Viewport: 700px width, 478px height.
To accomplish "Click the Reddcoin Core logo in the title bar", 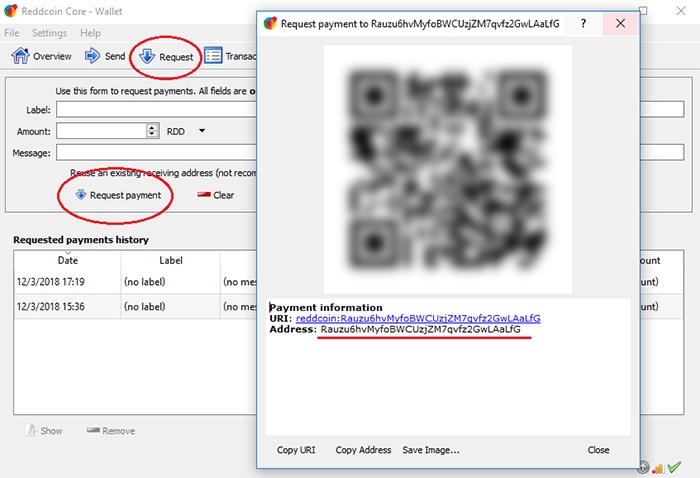I will point(10,11).
